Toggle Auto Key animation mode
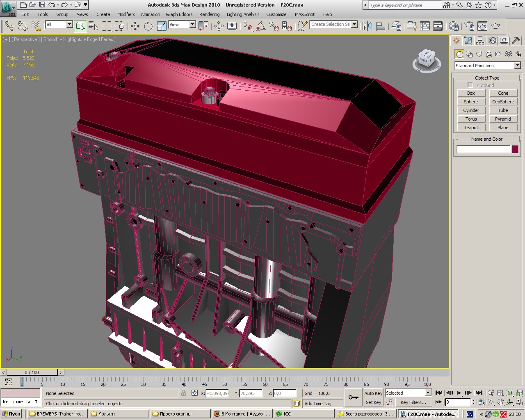Image resolution: width=525 pixels, height=420 pixels. 373,393
